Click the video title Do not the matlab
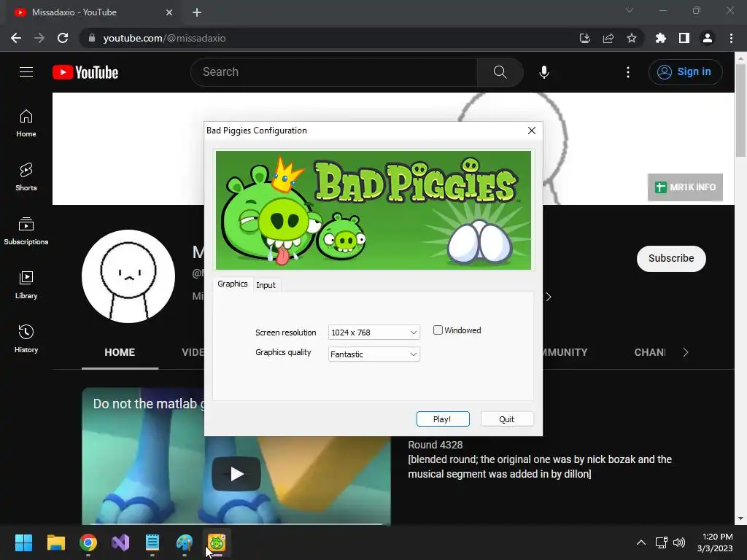Viewport: 747px width, 560px height. click(x=149, y=404)
